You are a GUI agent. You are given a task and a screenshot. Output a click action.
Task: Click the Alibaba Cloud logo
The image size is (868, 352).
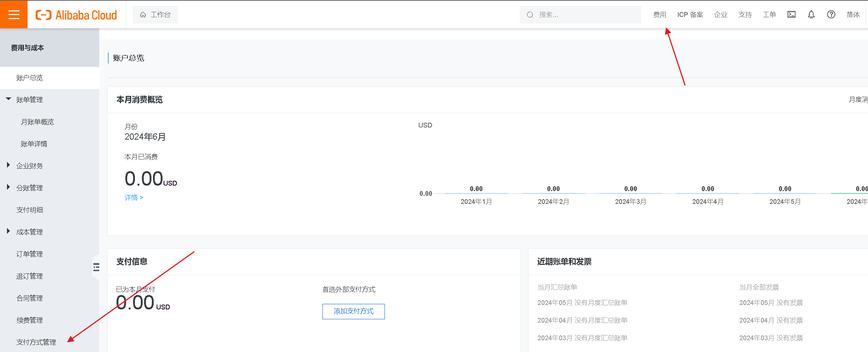coord(76,15)
